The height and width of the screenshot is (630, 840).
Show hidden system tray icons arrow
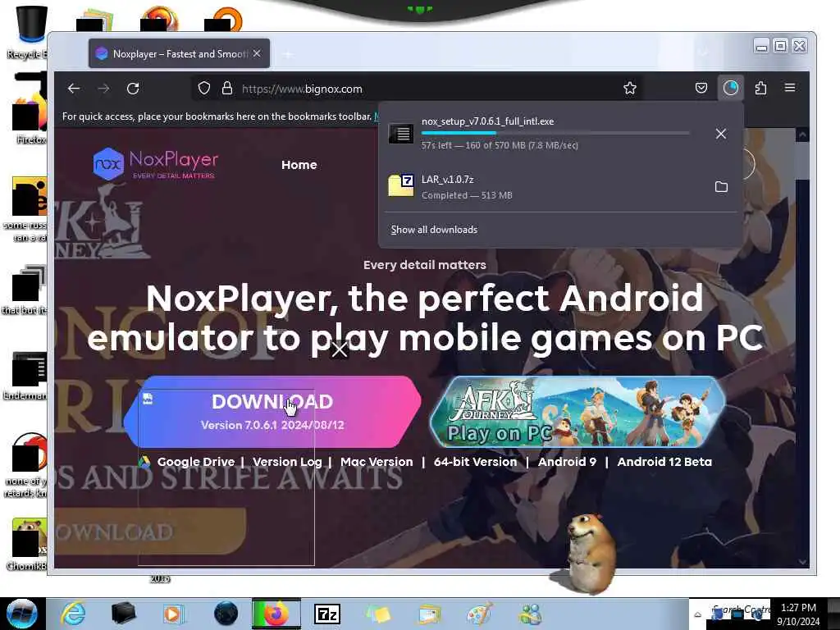(697, 614)
